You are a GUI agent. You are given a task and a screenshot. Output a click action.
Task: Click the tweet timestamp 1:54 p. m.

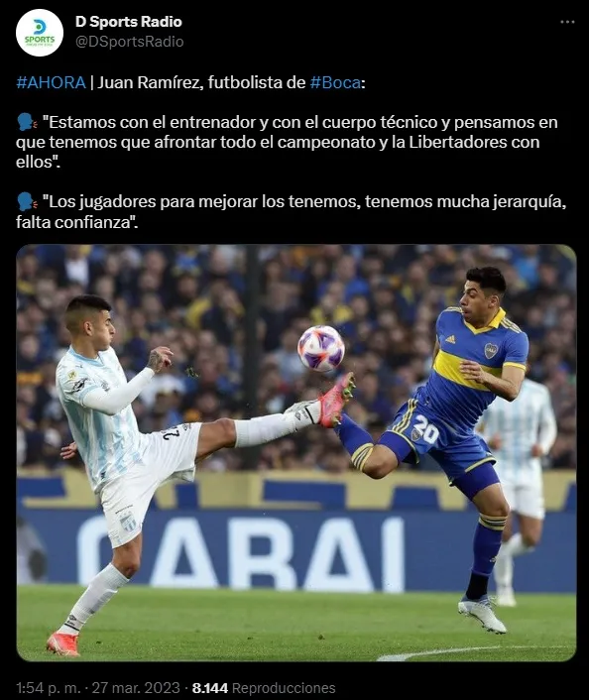(x=49, y=687)
